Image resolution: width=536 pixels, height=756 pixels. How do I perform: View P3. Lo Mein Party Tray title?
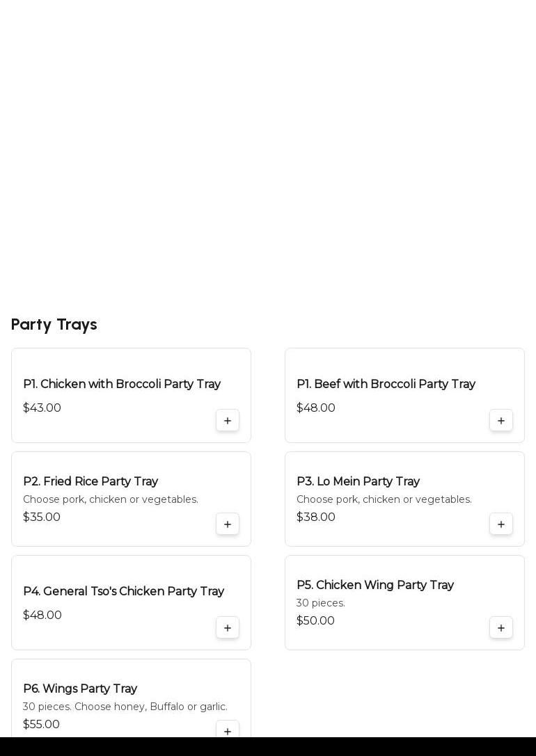(358, 481)
